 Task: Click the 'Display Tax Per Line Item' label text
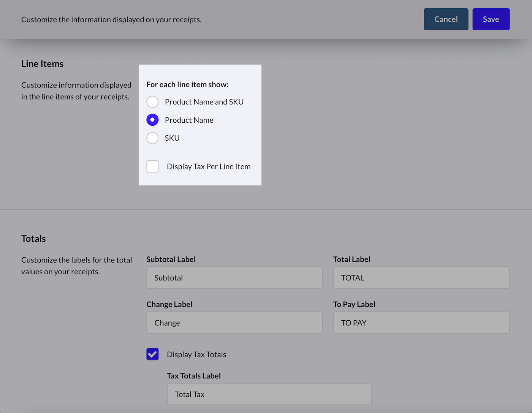point(209,166)
